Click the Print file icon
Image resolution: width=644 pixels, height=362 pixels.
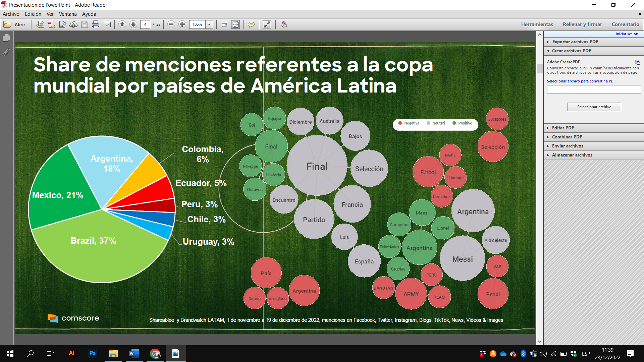pos(96,24)
